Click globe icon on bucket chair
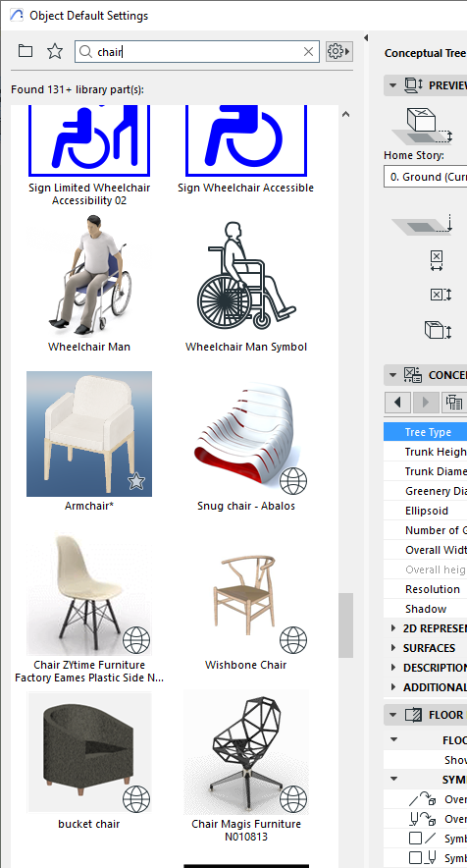467x868 pixels. (x=136, y=798)
